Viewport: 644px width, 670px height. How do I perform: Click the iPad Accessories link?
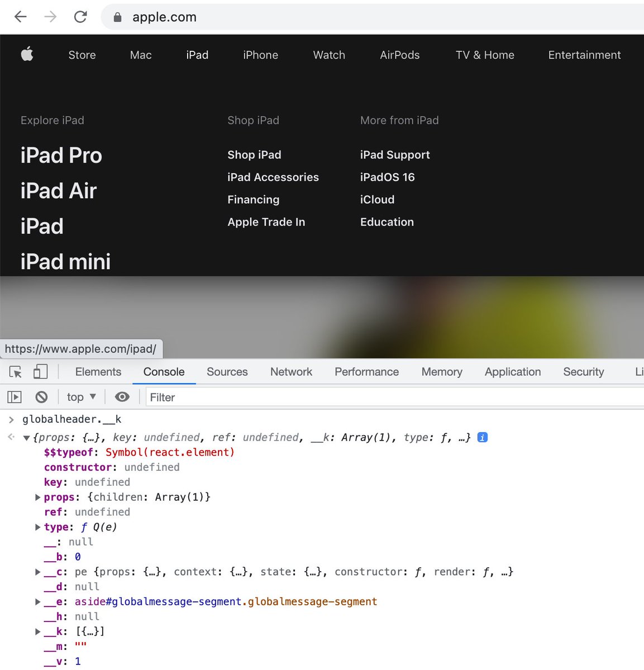tap(273, 177)
